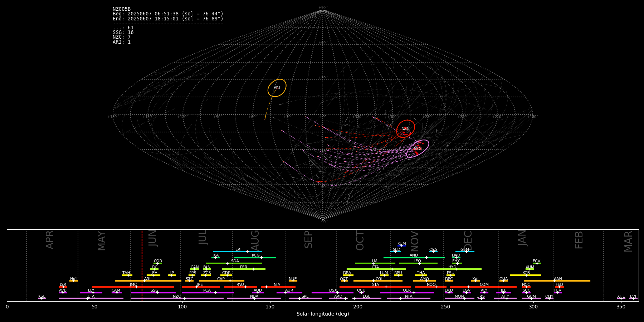Click the red STA shower bar
This screenshot has height=322, width=644.
tap(375, 287)
